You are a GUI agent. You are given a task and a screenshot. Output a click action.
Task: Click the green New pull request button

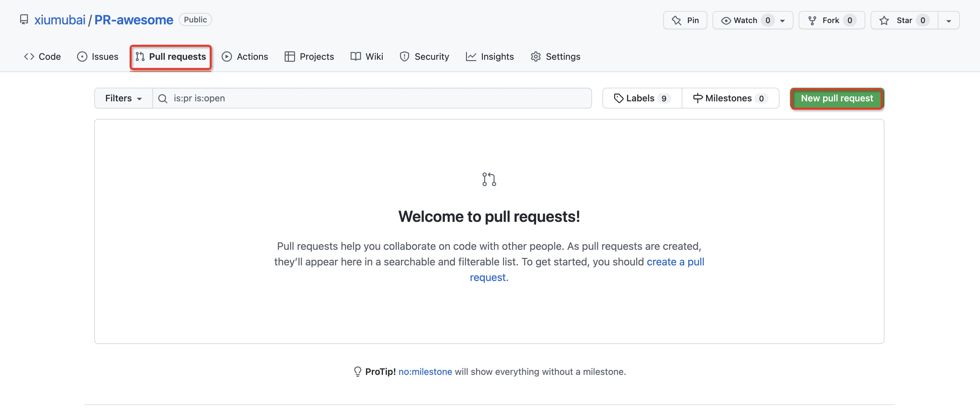click(x=837, y=98)
